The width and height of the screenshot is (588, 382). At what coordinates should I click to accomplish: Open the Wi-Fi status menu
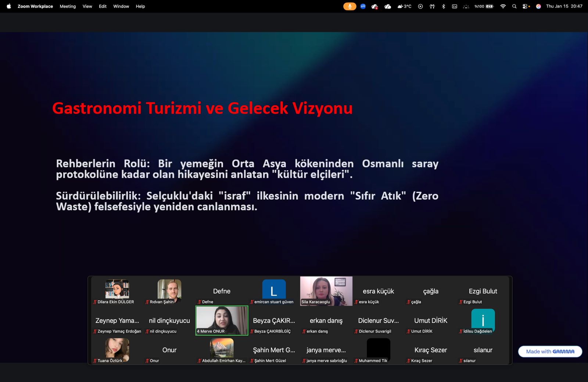point(503,6)
